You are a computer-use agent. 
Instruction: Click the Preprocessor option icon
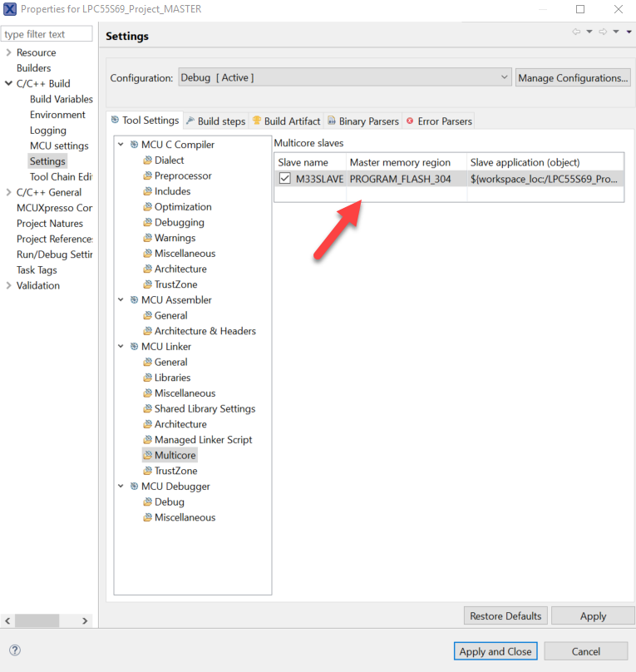(147, 175)
